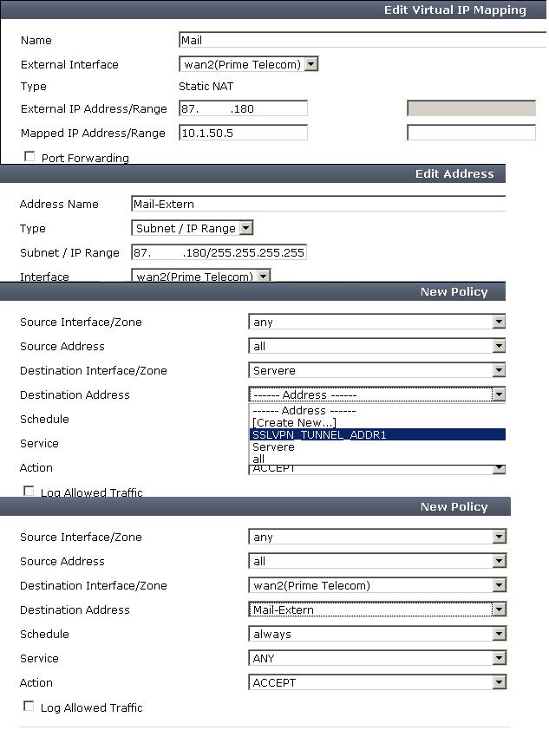The height and width of the screenshot is (756, 549).
Task: Open the Schedule dropdown showing always
Action: pos(499,634)
